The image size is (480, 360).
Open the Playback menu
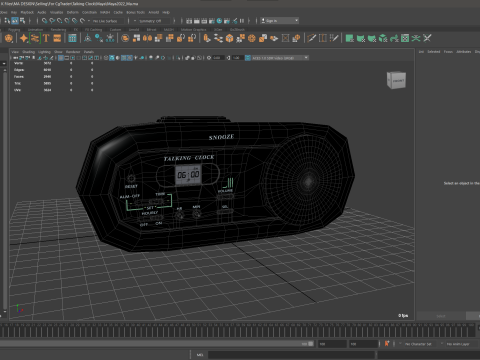[27, 12]
